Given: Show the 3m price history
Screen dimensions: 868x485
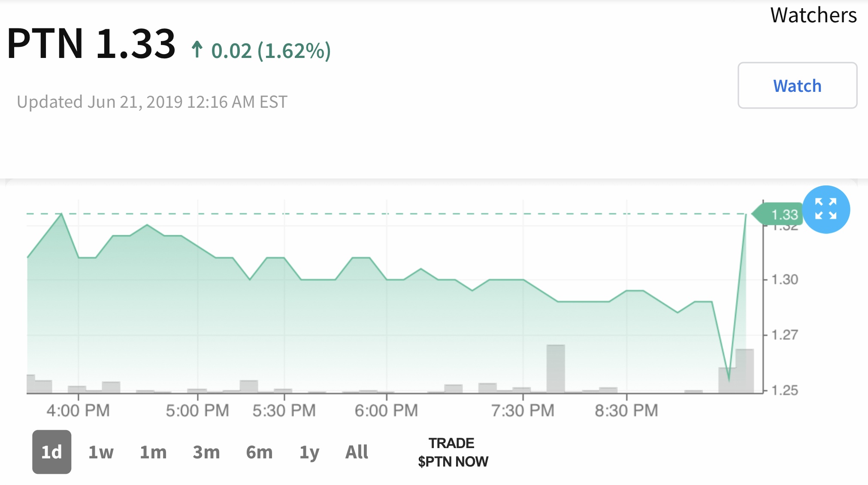Looking at the screenshot, I should 206,452.
